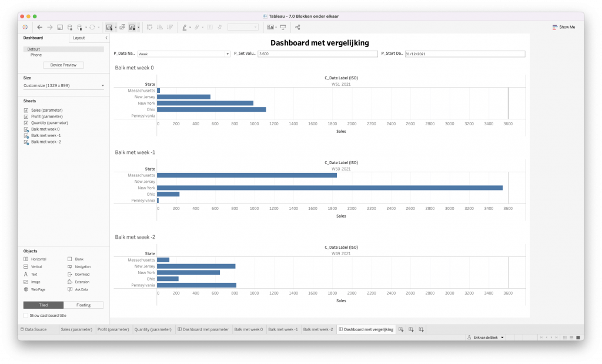Click the Show Me button
This screenshot has width=602, height=364.
tap(563, 27)
